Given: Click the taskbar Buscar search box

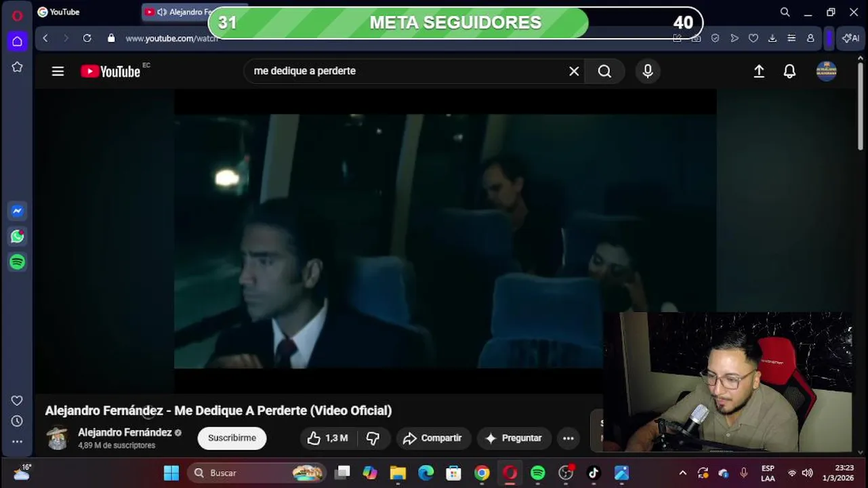Looking at the screenshot, I should tap(257, 473).
